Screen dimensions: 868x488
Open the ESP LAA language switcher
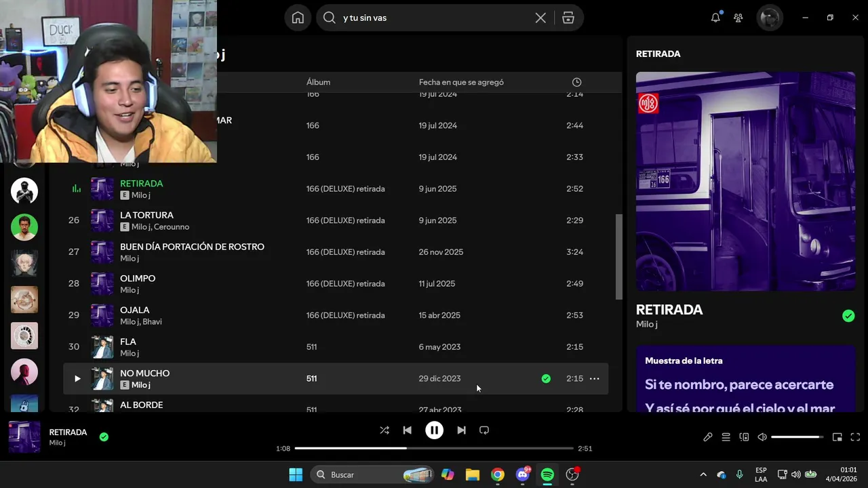(x=761, y=474)
